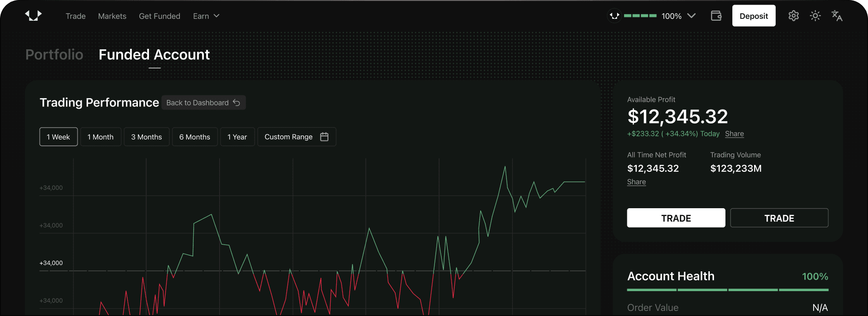
Task: Open the wallet icon in header
Action: pyautogui.click(x=716, y=16)
